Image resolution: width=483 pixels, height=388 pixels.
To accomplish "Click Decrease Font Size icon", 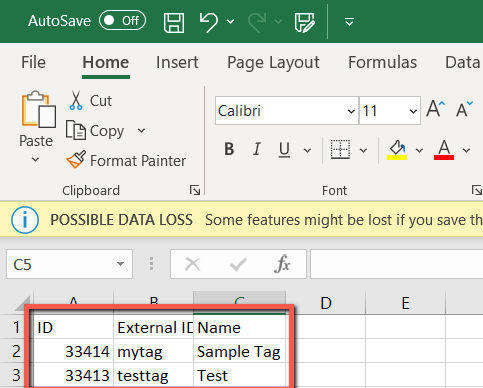I will point(464,109).
